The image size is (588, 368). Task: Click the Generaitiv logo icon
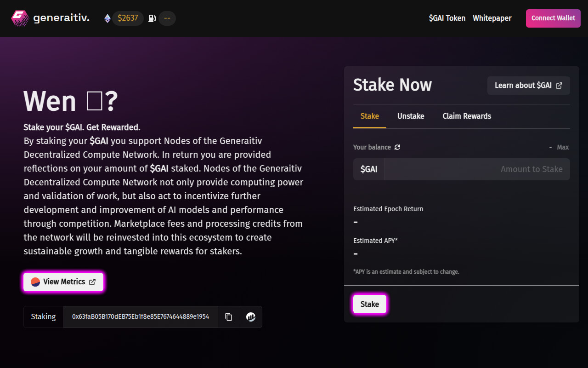coord(20,18)
